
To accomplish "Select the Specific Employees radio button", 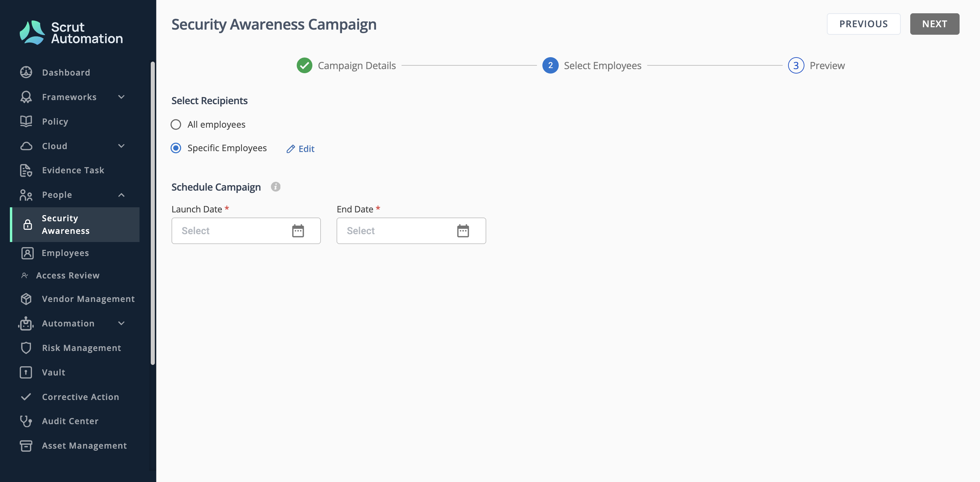I will coord(176,148).
